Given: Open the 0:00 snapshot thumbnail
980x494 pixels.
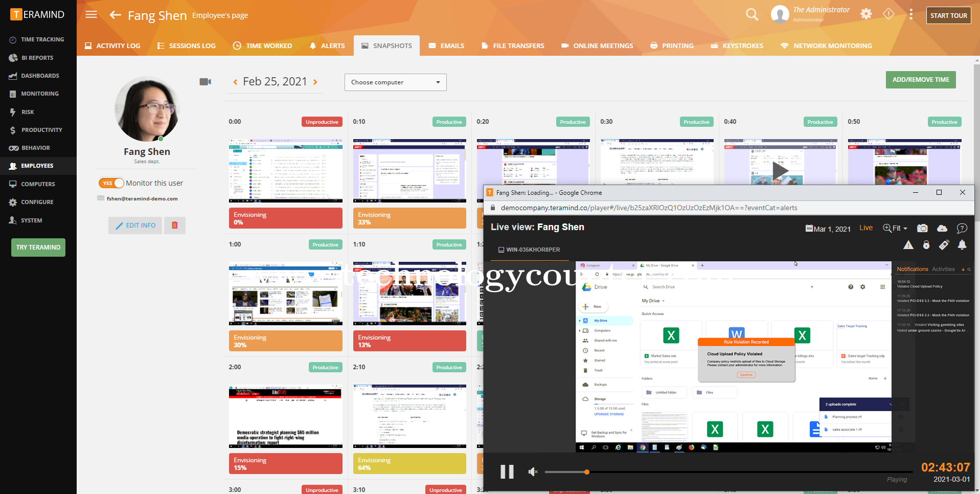Looking at the screenshot, I should point(286,171).
